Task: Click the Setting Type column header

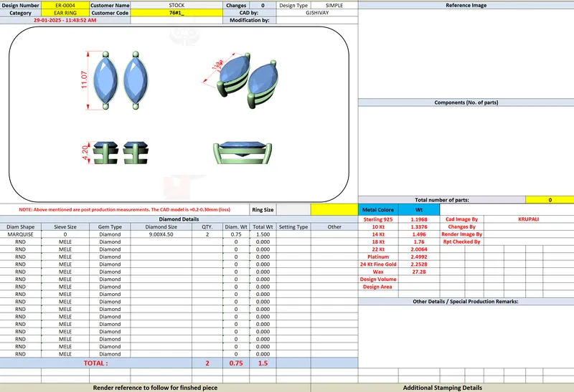Action: pos(293,226)
